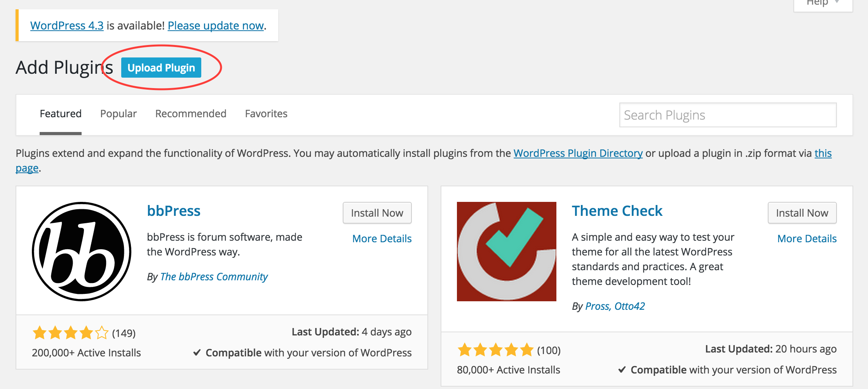This screenshot has height=389, width=868.
Task: Switch to the Featured tab
Action: tap(61, 114)
